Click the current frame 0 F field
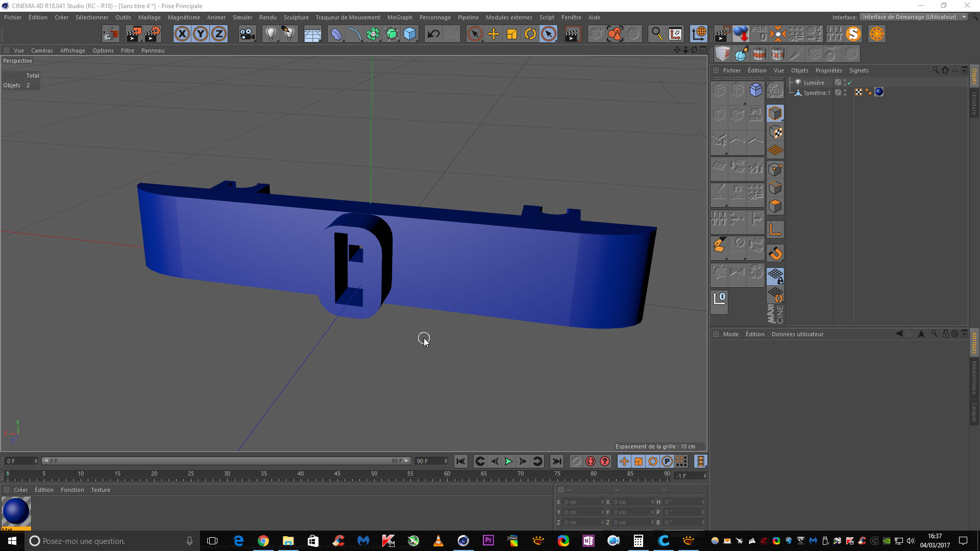This screenshot has height=551, width=980. click(x=21, y=461)
